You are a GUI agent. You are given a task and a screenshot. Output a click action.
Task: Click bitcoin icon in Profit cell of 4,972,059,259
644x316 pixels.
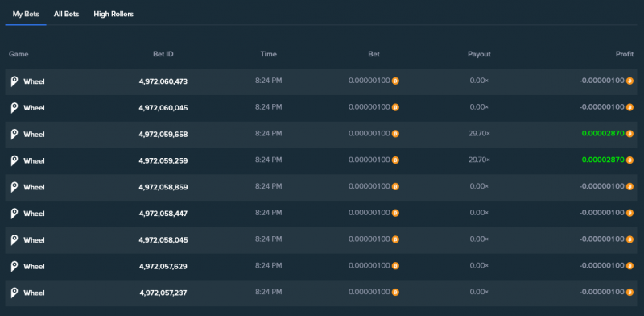click(630, 160)
